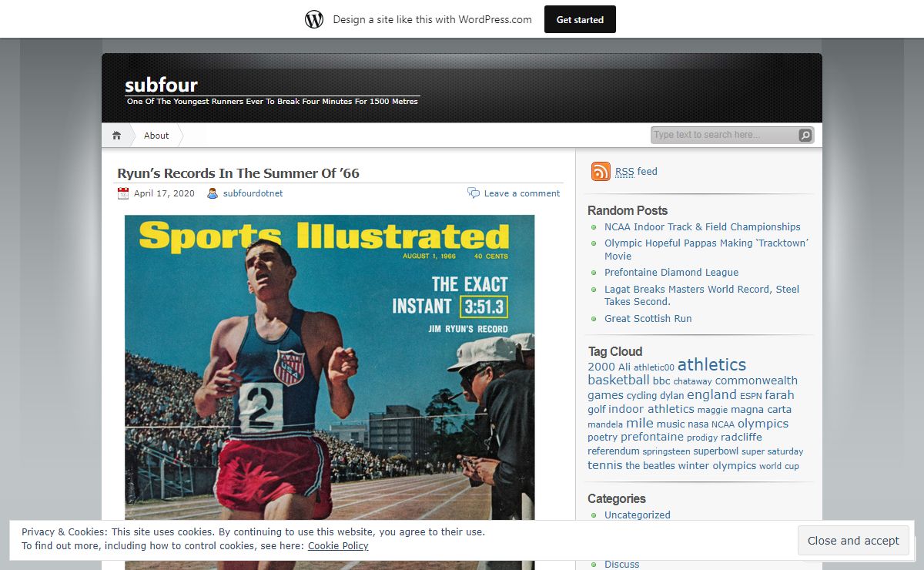Select the 'maggie' tag
This screenshot has width=924, height=570.
point(712,410)
